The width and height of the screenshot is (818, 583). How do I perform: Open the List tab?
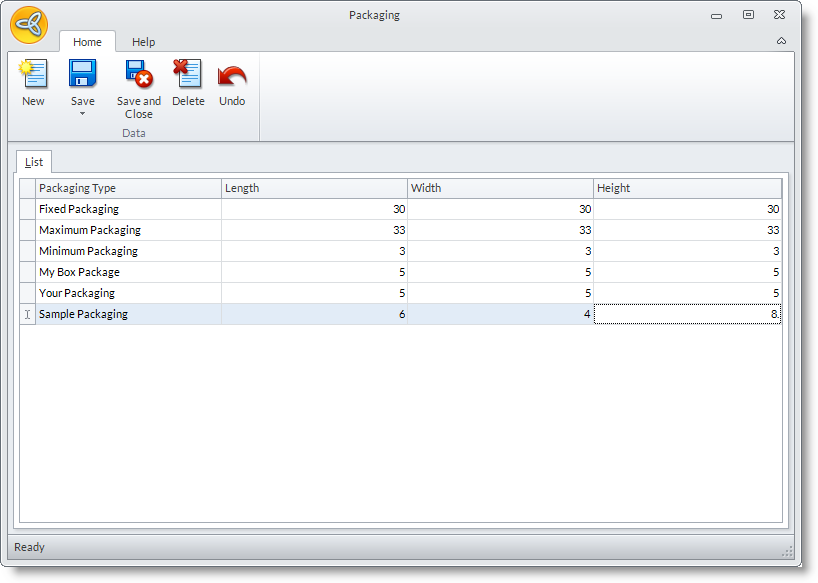[x=34, y=162]
